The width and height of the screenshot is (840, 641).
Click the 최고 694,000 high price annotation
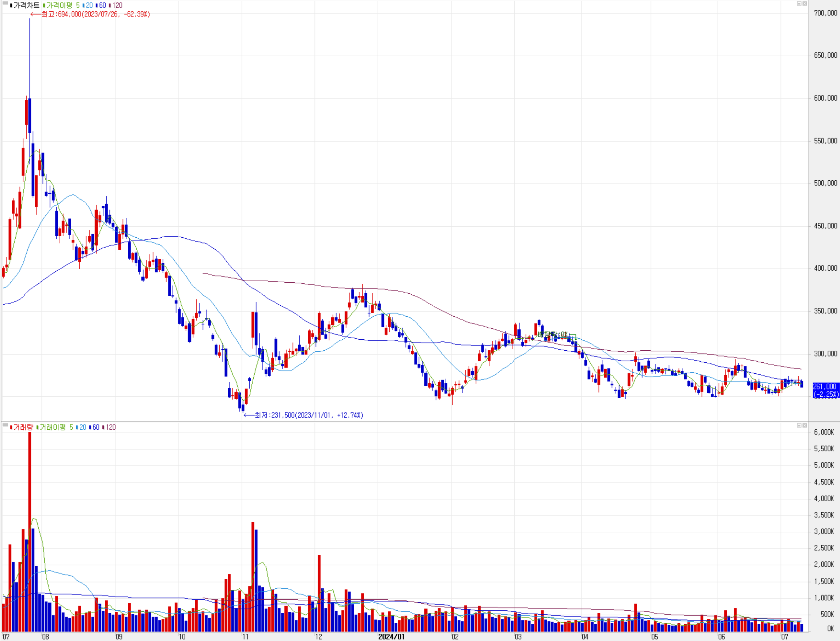[95, 14]
